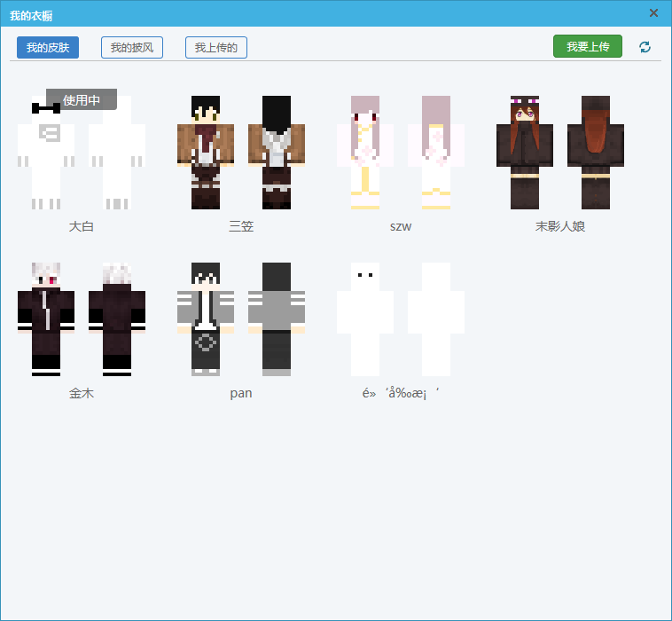This screenshot has width=672, height=621.
Task: Select the szw skin back view
Action: pyautogui.click(x=436, y=153)
